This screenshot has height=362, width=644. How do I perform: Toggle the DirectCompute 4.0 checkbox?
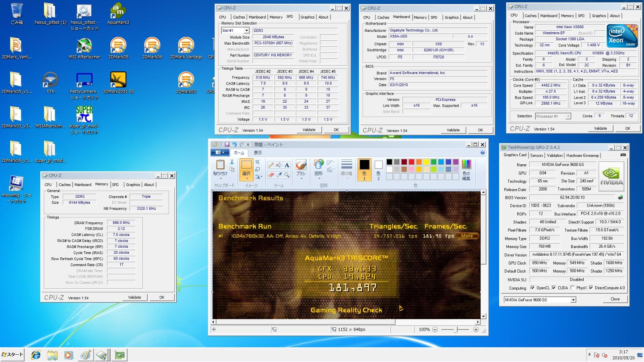click(x=591, y=288)
